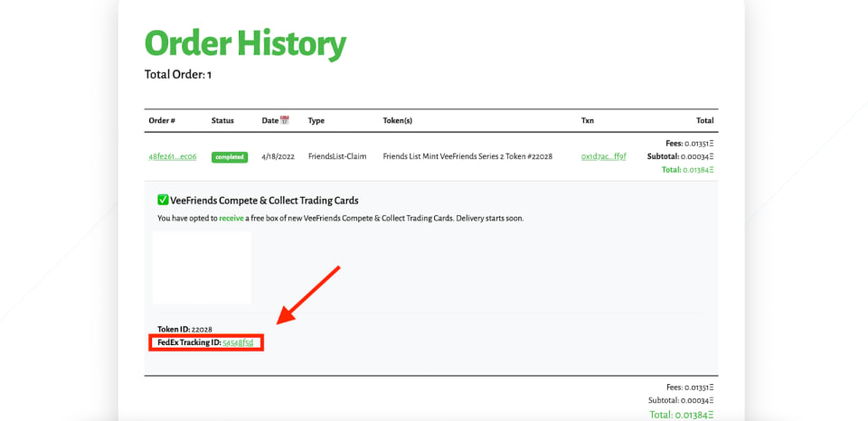The image size is (868, 421).
Task: Select the Type column header
Action: coord(316,120)
